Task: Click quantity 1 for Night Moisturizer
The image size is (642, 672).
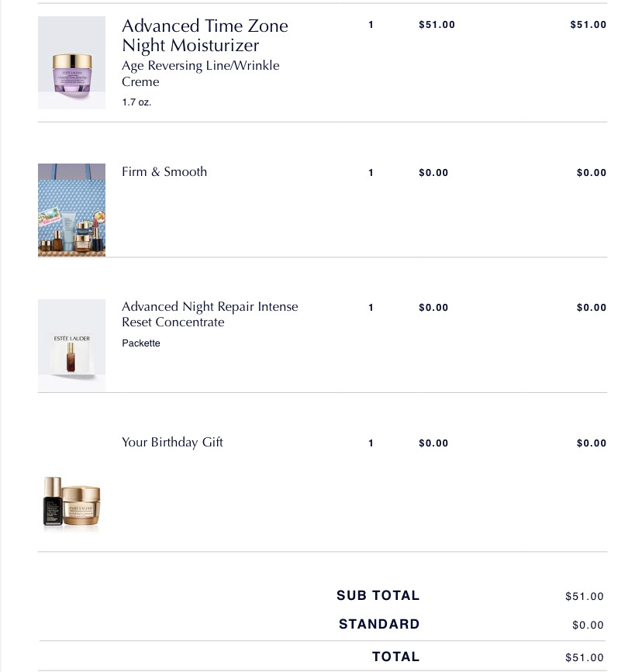Action: coord(371,25)
